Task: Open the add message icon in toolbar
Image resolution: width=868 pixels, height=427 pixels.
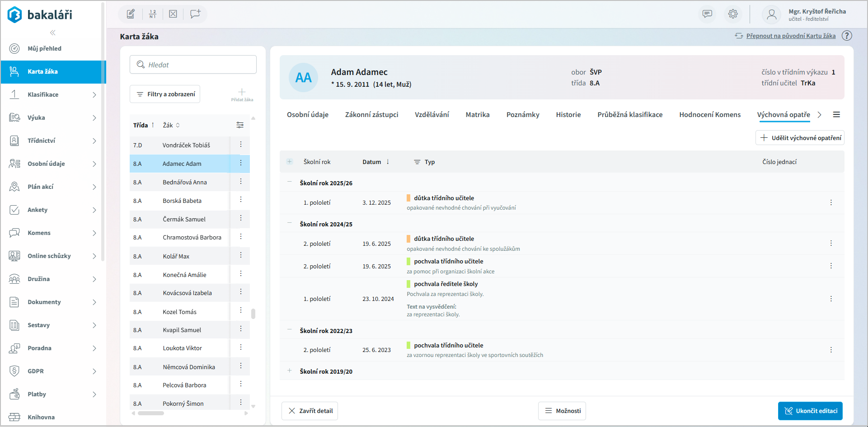Action: 195,14
